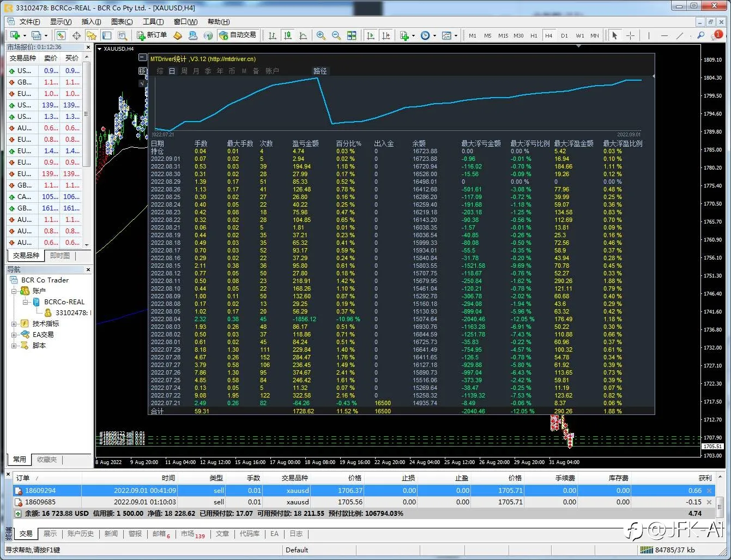
Task: Toggle 自动交易 auto trading button
Action: (238, 35)
